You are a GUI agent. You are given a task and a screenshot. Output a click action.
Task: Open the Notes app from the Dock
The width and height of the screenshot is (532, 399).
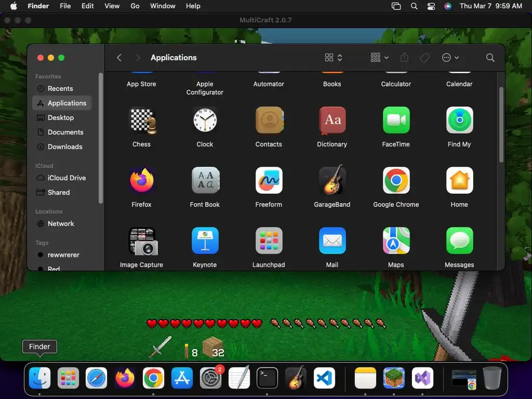point(365,378)
